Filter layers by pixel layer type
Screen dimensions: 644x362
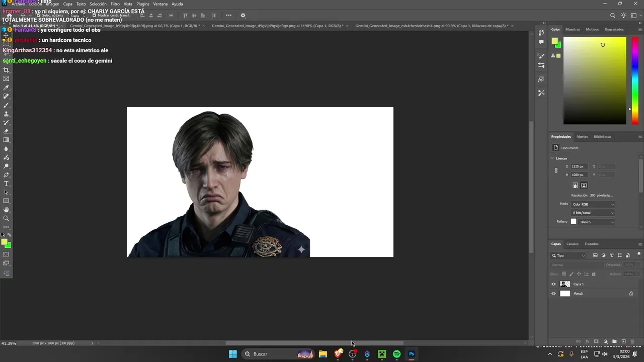tap(595, 255)
